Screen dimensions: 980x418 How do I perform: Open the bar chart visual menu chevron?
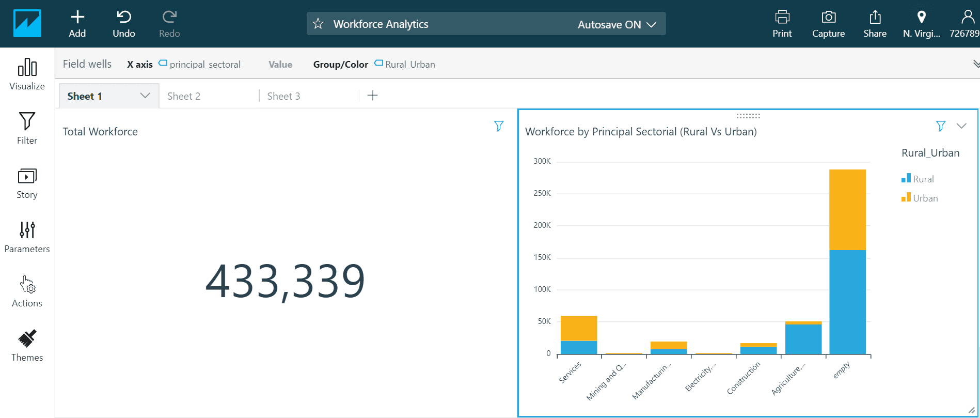coord(961,126)
